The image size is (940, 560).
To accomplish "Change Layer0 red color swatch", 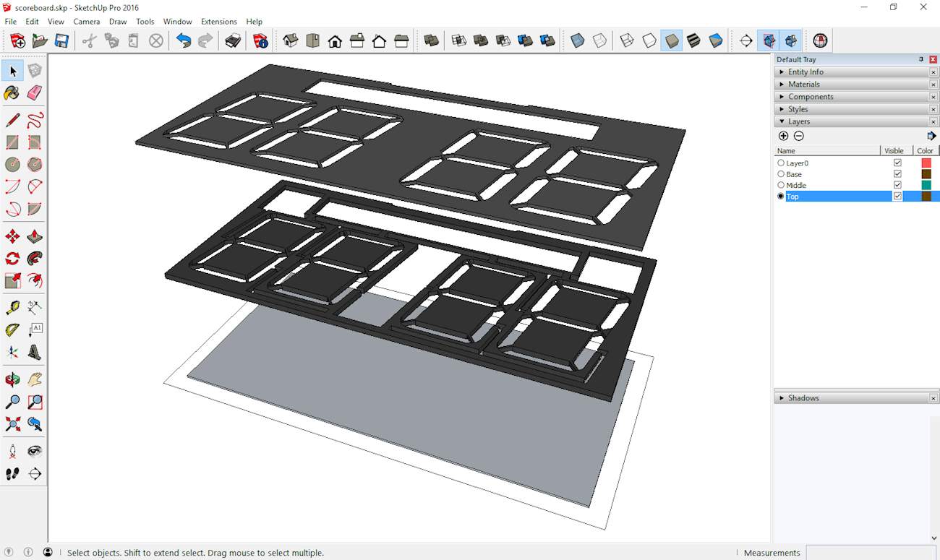I will (x=926, y=163).
